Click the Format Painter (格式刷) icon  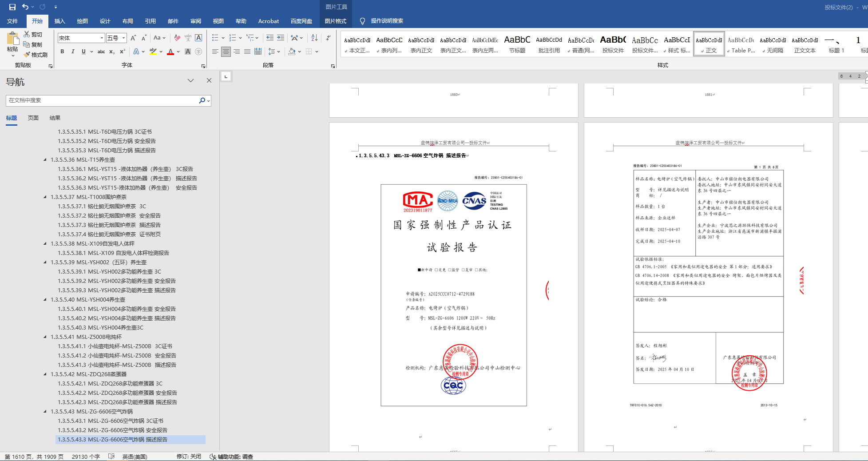27,55
